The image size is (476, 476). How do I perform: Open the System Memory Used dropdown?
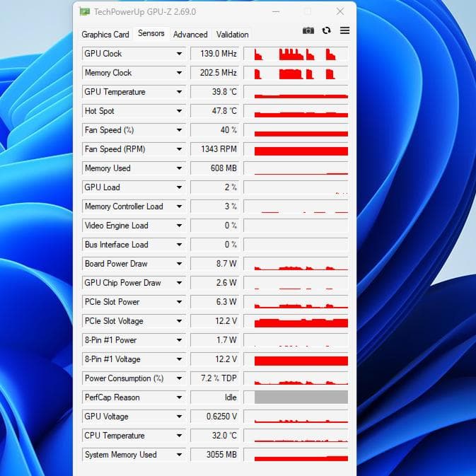180,455
